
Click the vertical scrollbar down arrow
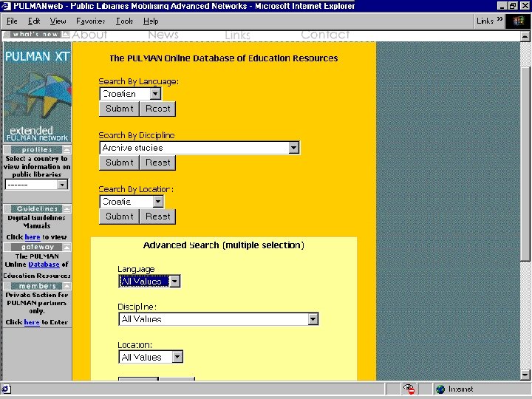click(x=525, y=375)
